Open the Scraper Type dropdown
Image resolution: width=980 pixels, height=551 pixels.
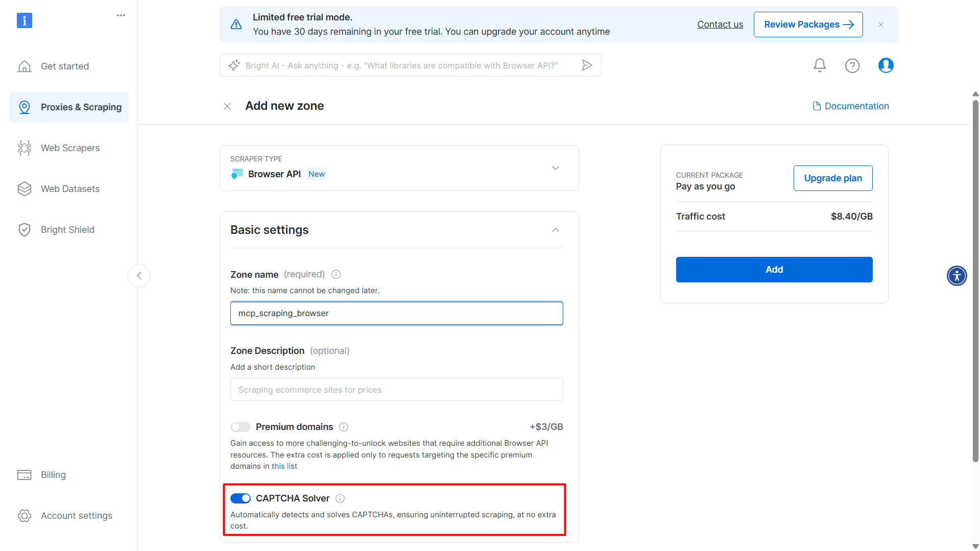tap(556, 167)
